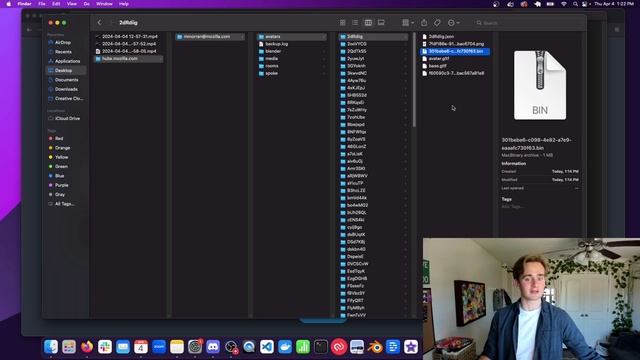Switch Finder to icon view
Viewport: 640px width, 360px height.
tap(342, 23)
